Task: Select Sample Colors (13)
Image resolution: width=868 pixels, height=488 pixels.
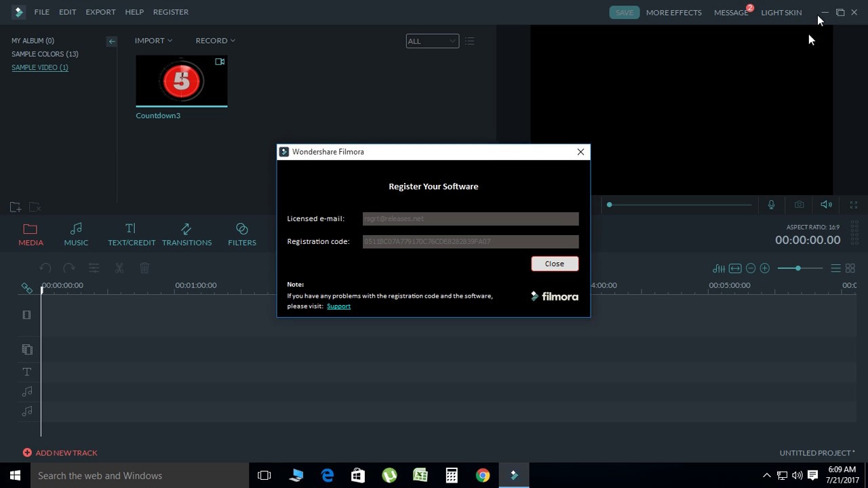Action: (45, 54)
